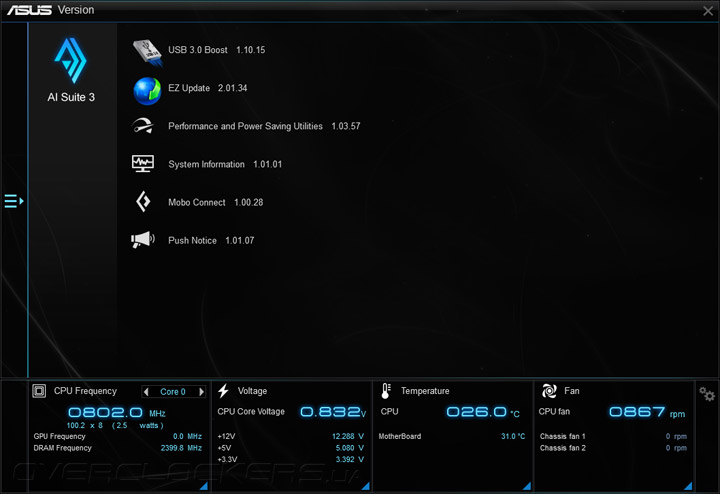Open the settings gears icon
The width and height of the screenshot is (720, 494).
707,394
